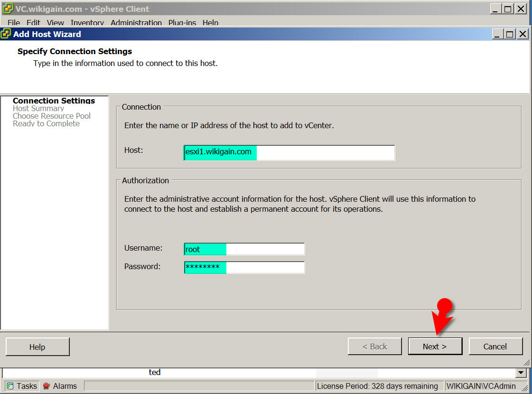Click WIKIGAIN\VCAdmin status entry
Screen dimensions: 532x394
coord(481,386)
